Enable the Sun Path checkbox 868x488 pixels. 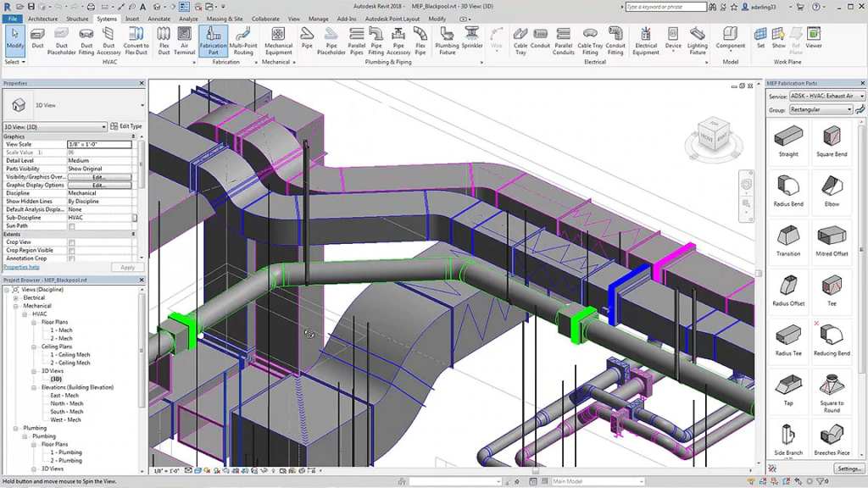(72, 226)
